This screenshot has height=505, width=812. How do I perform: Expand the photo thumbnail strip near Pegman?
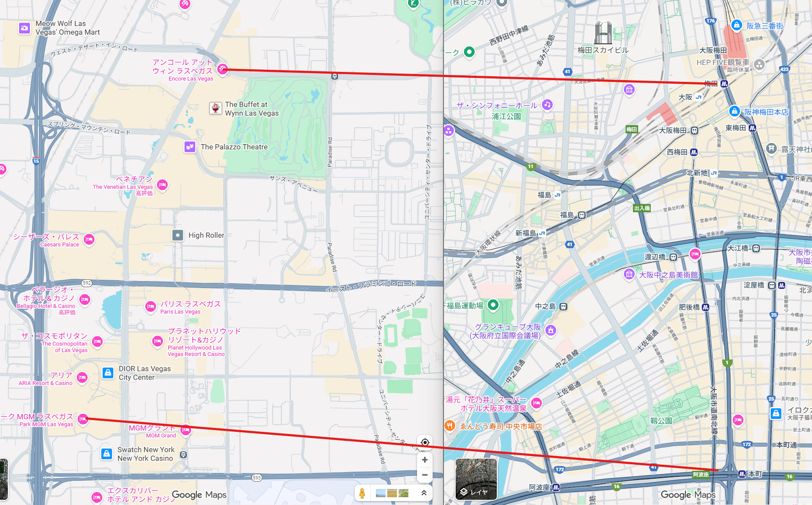point(391,492)
